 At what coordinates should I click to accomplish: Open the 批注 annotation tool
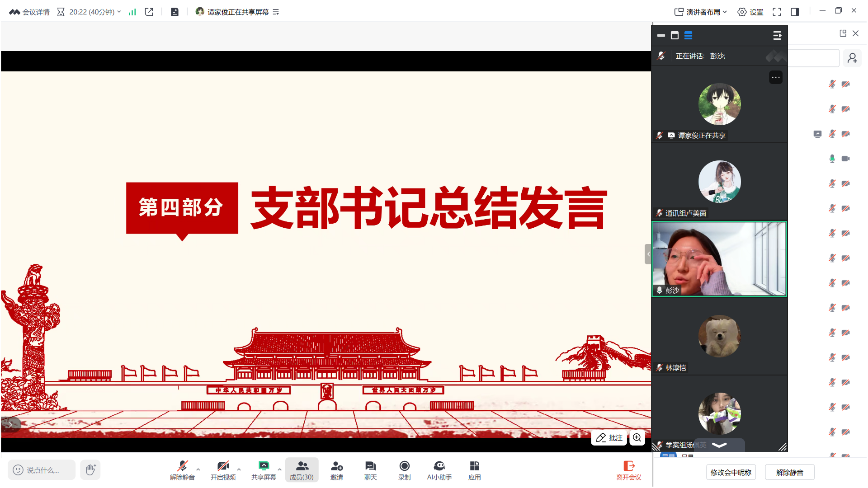[x=609, y=437]
